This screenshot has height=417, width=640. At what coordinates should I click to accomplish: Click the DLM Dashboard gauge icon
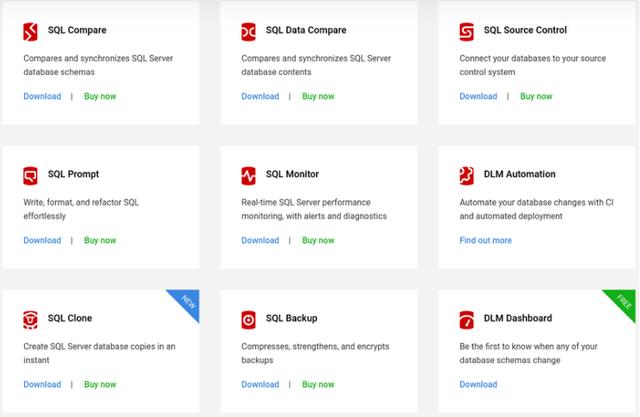(466, 320)
